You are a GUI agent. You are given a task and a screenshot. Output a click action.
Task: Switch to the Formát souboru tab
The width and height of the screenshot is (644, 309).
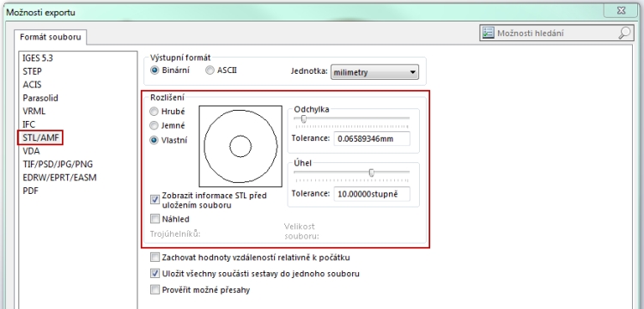click(51, 38)
